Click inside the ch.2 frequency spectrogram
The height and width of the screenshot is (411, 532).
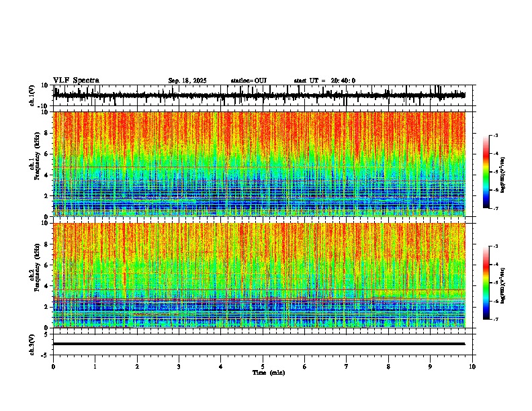tap(259, 275)
